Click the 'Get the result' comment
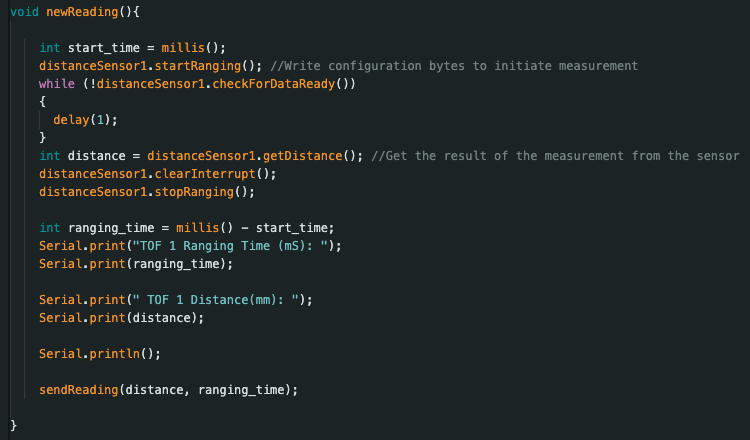Screen dimensions: 750x440 pyautogui.click(x=555, y=156)
